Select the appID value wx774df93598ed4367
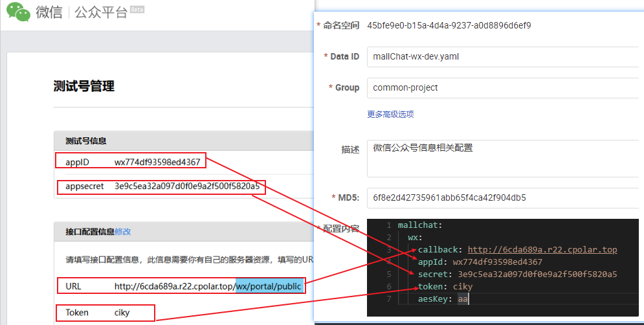The image size is (644, 325). [157, 162]
